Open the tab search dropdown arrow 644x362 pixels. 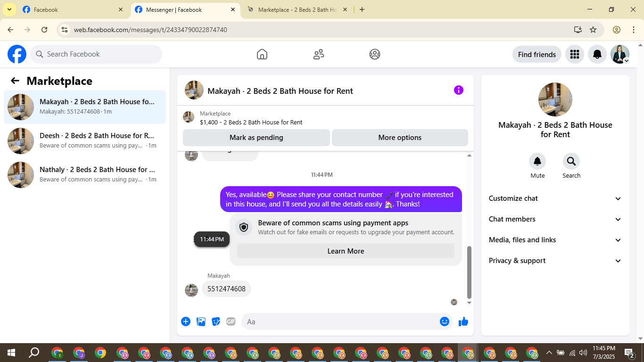[x=9, y=9]
